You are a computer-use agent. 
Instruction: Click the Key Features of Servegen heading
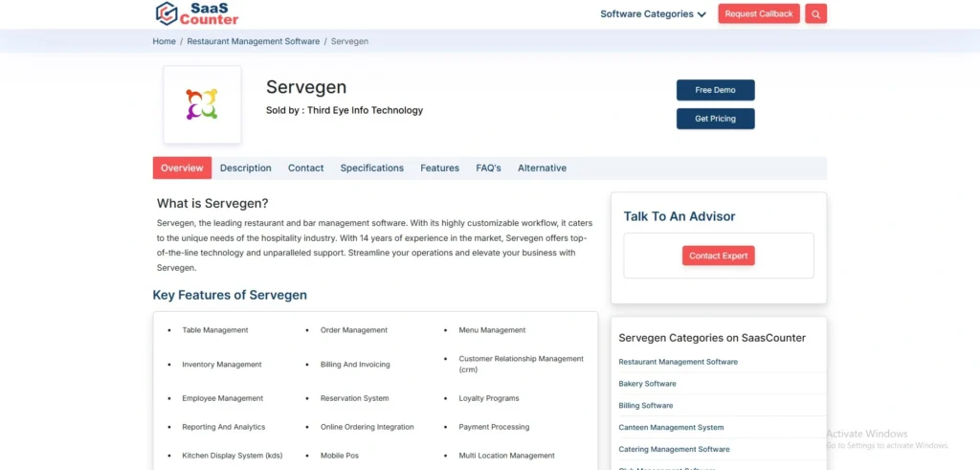point(230,295)
